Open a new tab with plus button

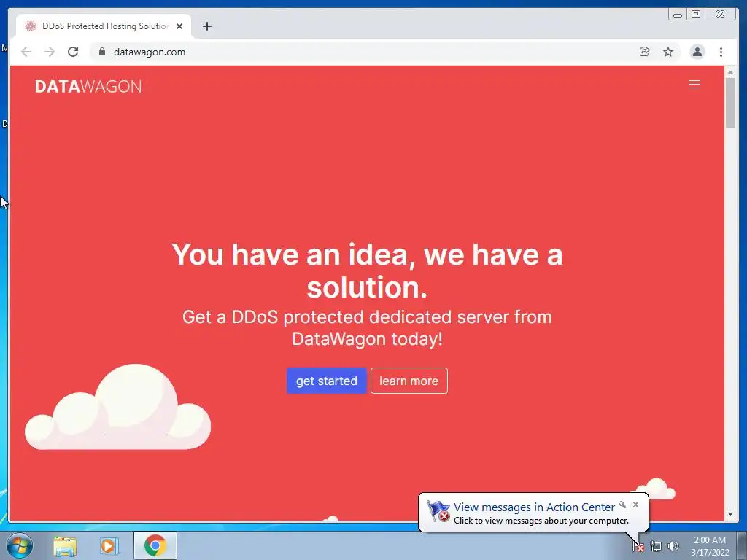tap(207, 26)
